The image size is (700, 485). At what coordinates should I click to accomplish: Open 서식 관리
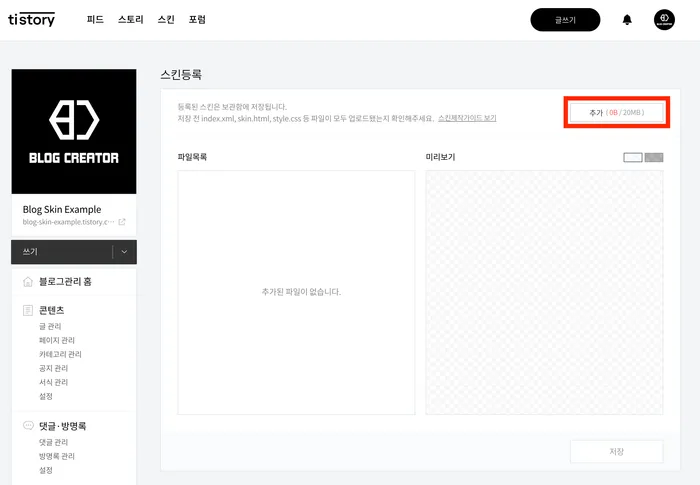pos(54,382)
